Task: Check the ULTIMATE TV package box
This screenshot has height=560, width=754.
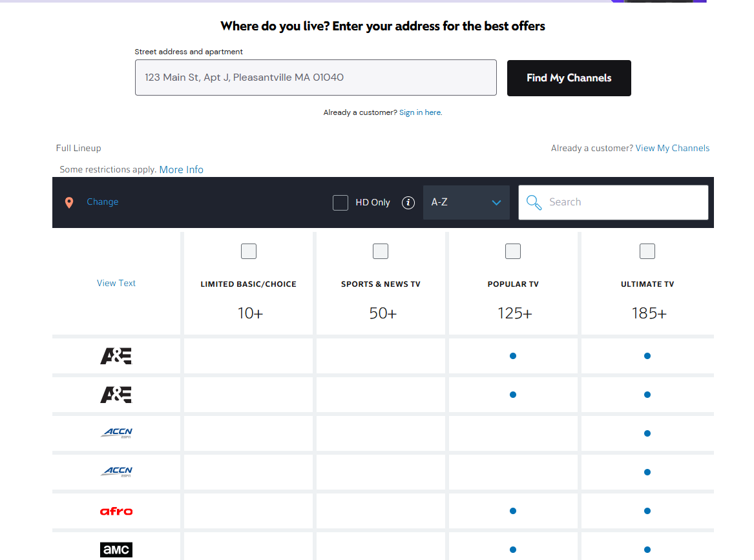Action: [x=647, y=251]
